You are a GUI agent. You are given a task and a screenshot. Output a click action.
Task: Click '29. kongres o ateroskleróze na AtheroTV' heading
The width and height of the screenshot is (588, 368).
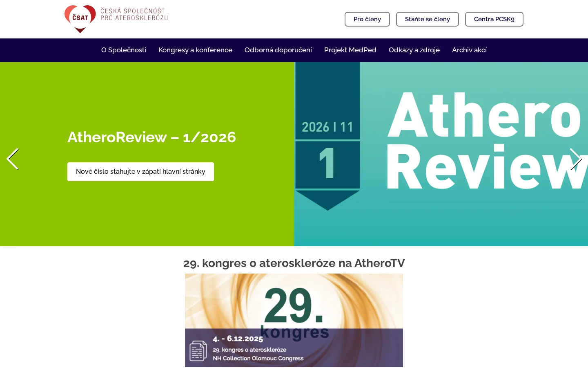294,263
